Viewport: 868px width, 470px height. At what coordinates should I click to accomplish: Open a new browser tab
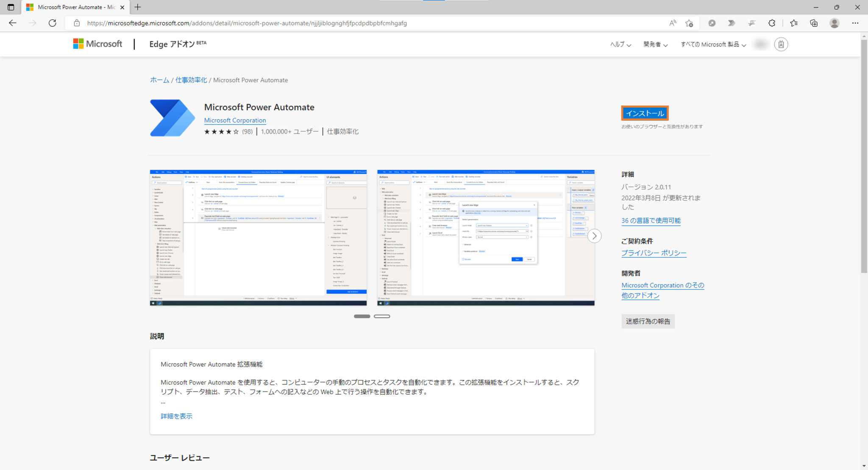tap(138, 7)
